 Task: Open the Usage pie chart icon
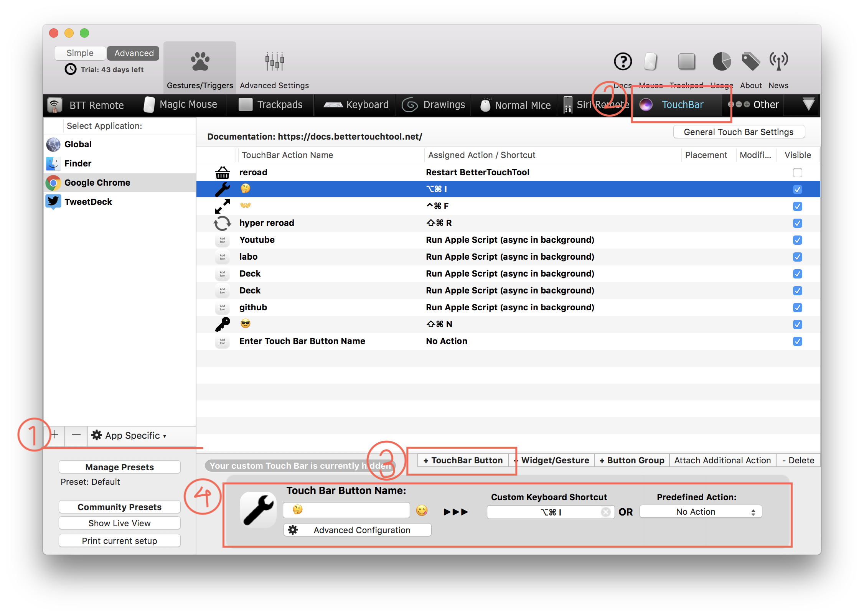point(722,61)
